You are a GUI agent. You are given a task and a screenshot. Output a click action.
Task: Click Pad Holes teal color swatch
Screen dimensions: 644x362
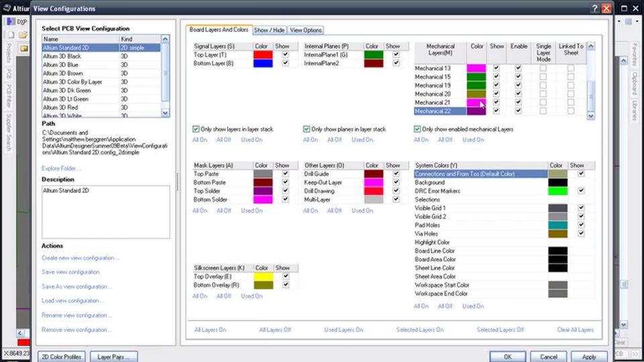pos(557,225)
